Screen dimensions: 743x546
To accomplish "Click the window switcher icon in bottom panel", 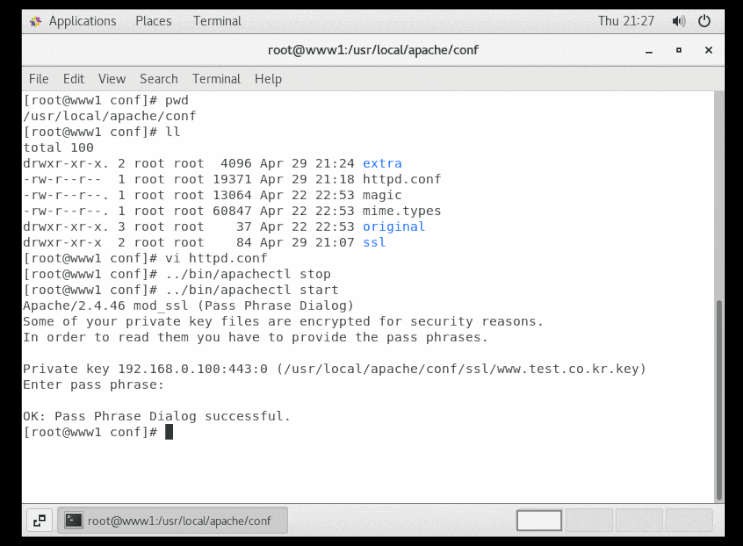I will (x=39, y=520).
